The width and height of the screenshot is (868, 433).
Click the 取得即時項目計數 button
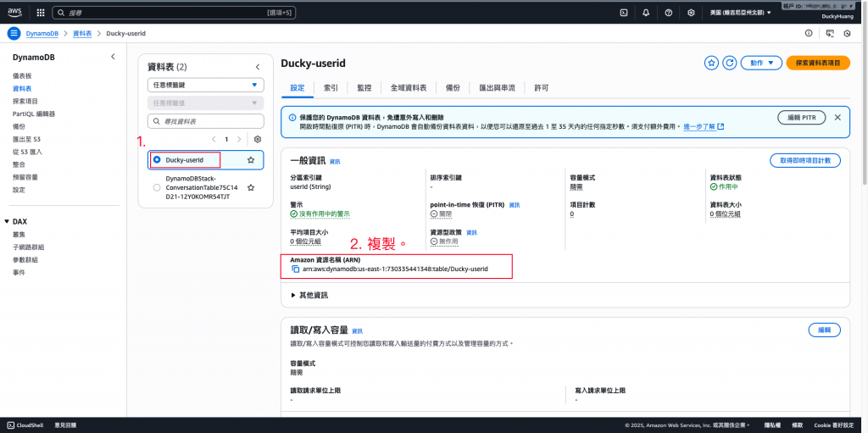[805, 161]
